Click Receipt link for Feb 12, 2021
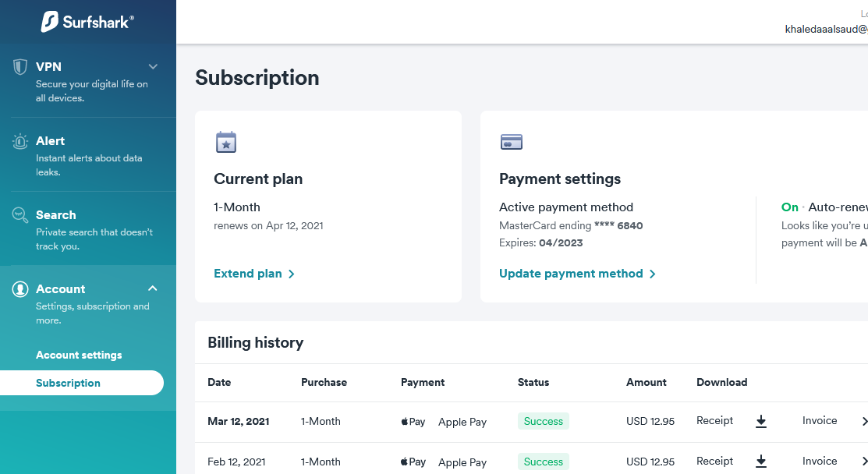 coord(714,462)
